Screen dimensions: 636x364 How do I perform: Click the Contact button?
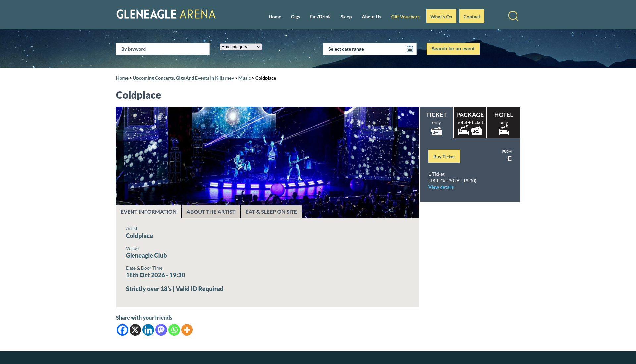(x=472, y=16)
